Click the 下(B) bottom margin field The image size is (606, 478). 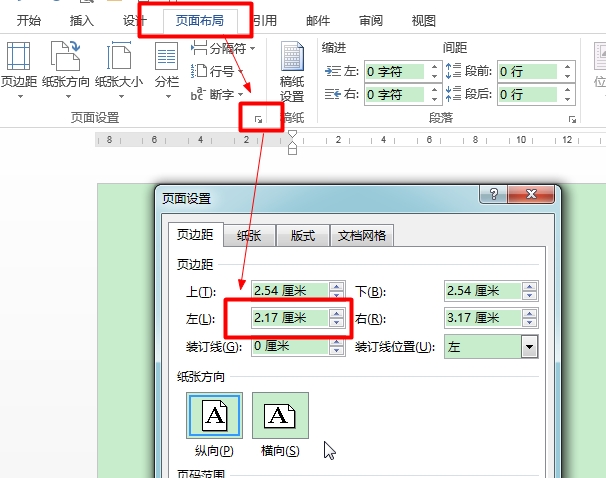(483, 291)
